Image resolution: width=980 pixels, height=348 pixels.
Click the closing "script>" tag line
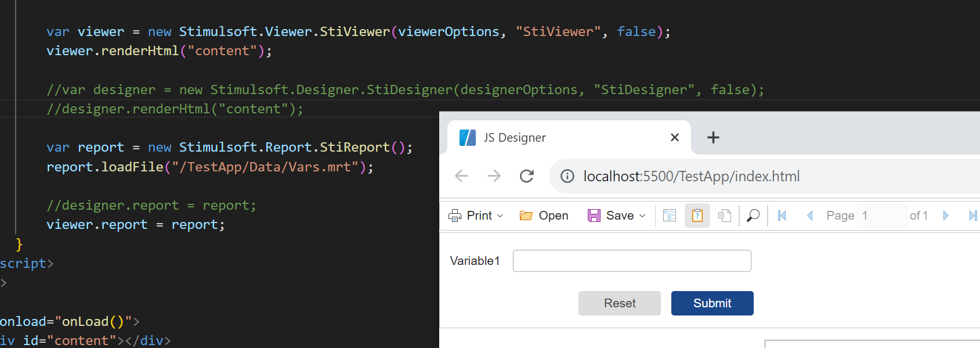27,264
